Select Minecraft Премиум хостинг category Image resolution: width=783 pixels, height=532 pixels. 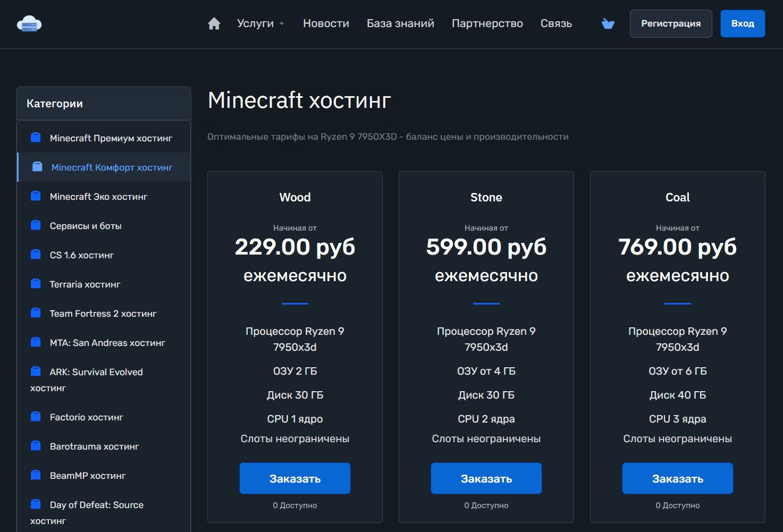point(104,138)
